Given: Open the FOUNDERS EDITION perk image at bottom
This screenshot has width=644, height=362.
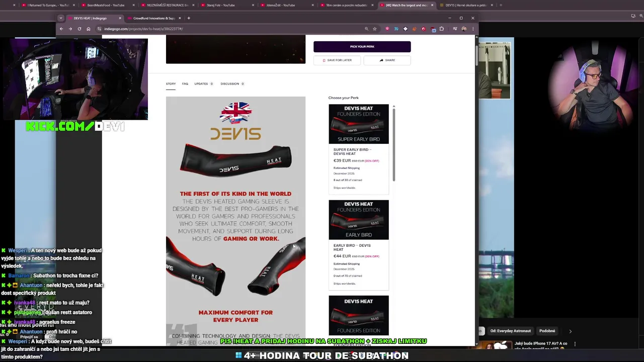Looking at the screenshot, I should [x=359, y=315].
